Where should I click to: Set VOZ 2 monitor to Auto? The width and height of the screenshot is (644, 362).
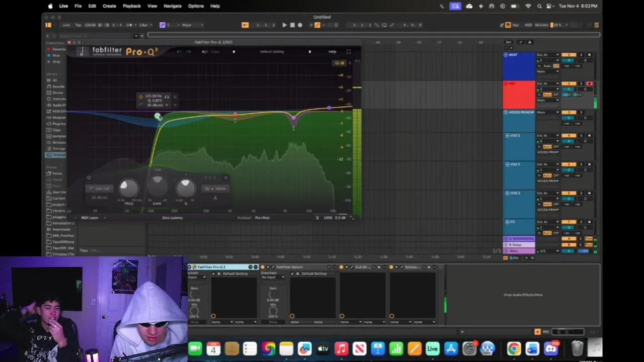click(547, 175)
